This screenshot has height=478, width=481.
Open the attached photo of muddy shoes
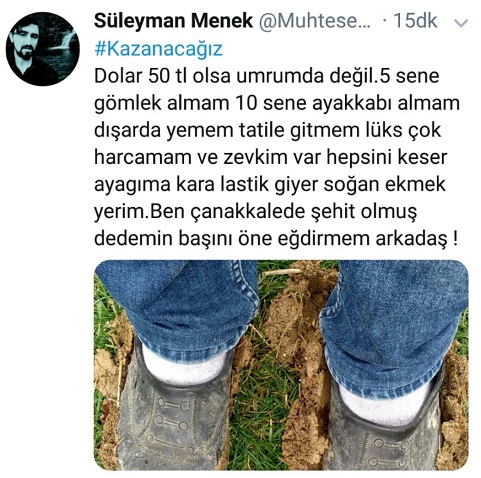pos(281,365)
